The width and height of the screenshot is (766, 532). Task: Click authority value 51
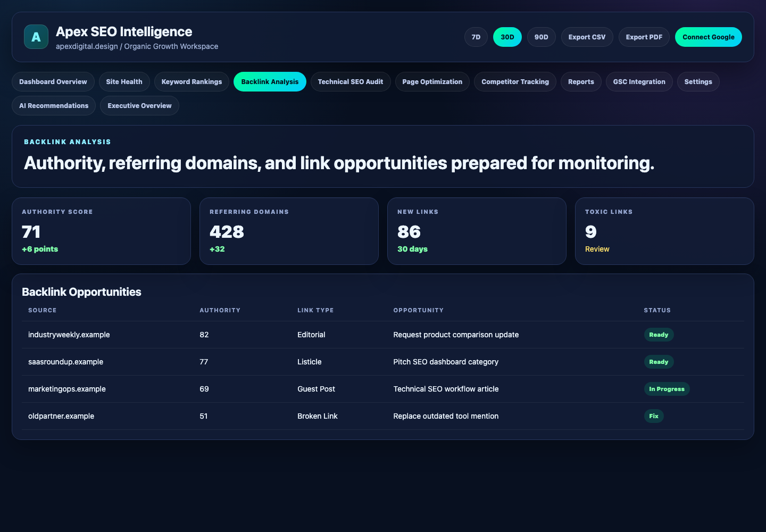click(204, 416)
